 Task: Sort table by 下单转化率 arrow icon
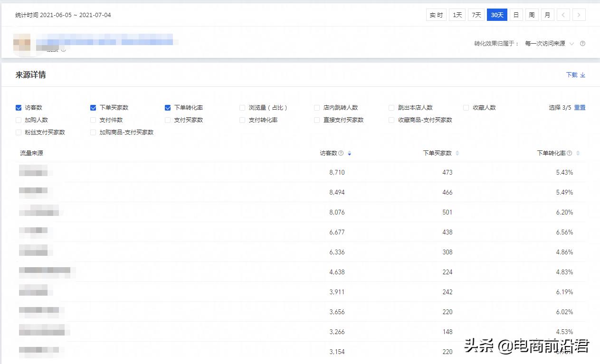click(x=578, y=153)
